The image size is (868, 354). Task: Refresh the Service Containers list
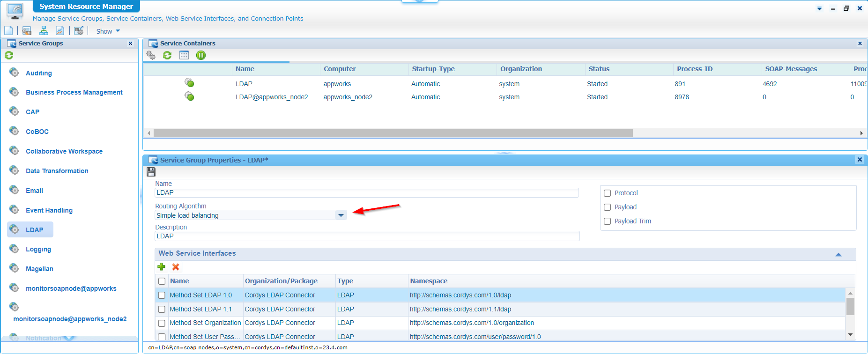click(167, 55)
